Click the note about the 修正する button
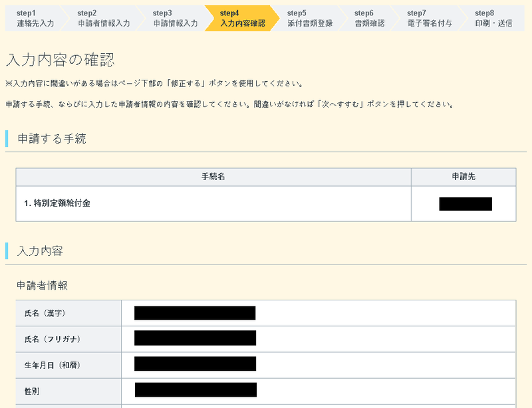The height and width of the screenshot is (408, 532). 154,84
